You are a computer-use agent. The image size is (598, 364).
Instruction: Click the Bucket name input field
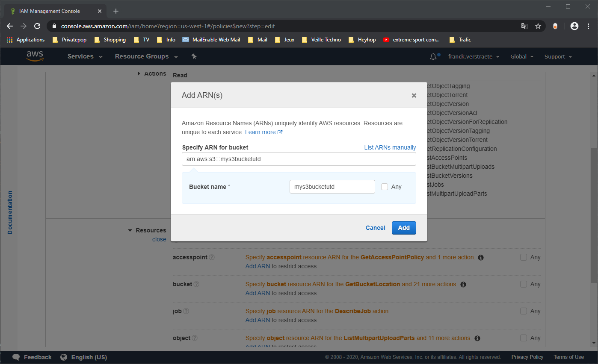click(x=332, y=187)
